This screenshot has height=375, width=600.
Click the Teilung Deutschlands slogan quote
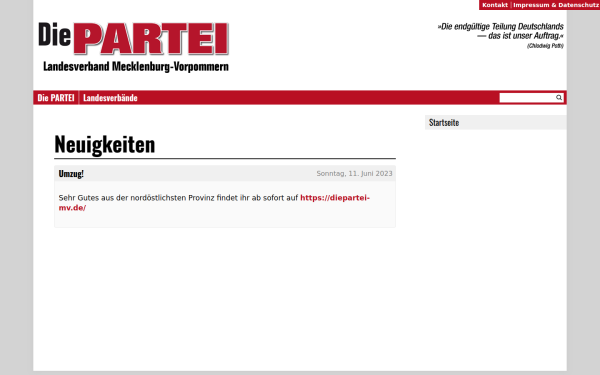pyautogui.click(x=501, y=31)
